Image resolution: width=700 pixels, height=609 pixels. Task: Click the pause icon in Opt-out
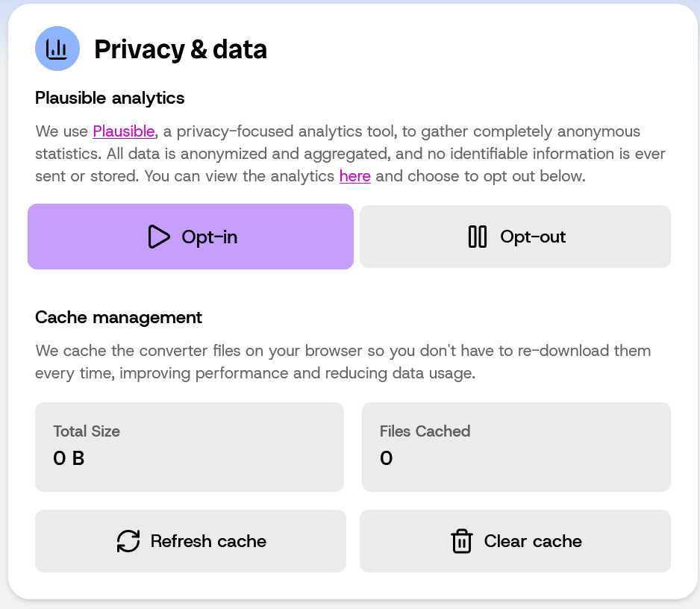pos(477,237)
